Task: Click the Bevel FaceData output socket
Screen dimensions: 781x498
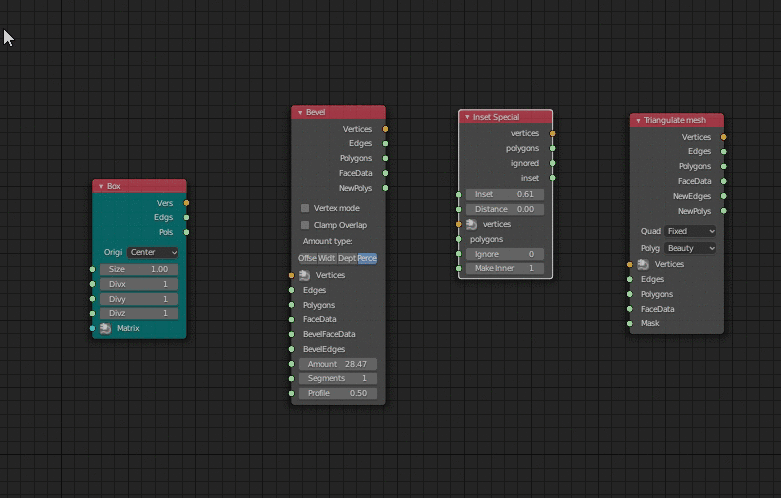Action: click(386, 173)
